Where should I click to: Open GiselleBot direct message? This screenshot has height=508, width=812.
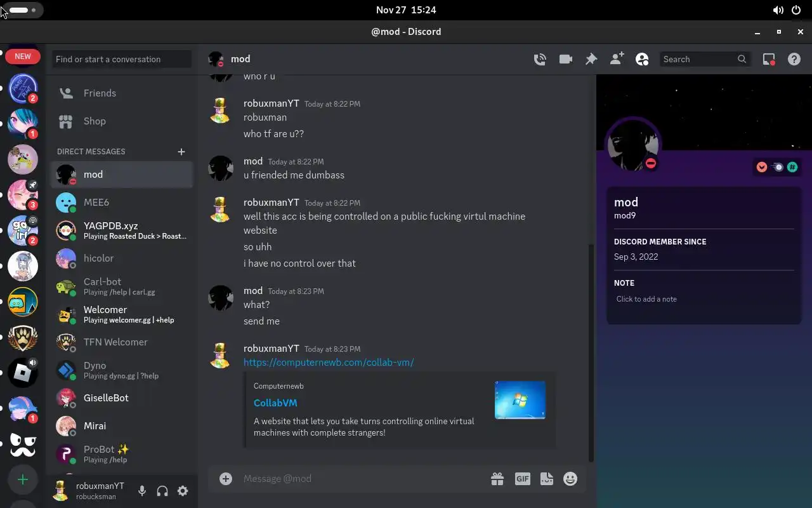pyautogui.click(x=122, y=398)
